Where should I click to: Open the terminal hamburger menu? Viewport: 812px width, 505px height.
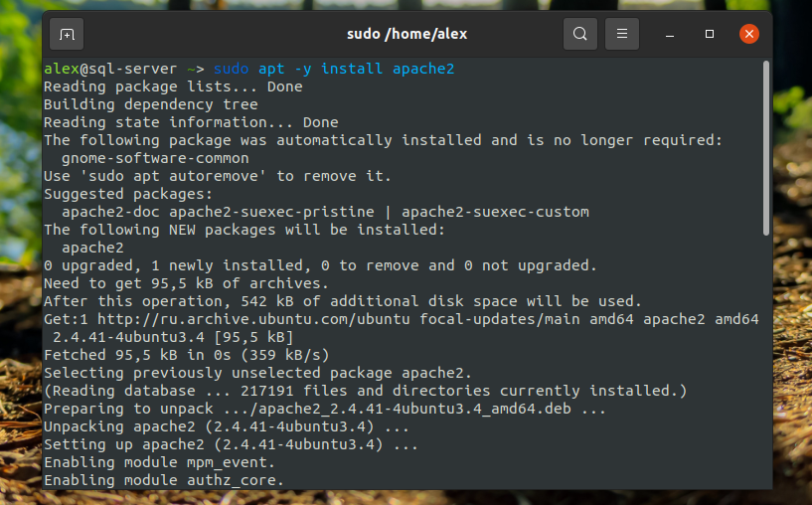pyautogui.click(x=622, y=34)
